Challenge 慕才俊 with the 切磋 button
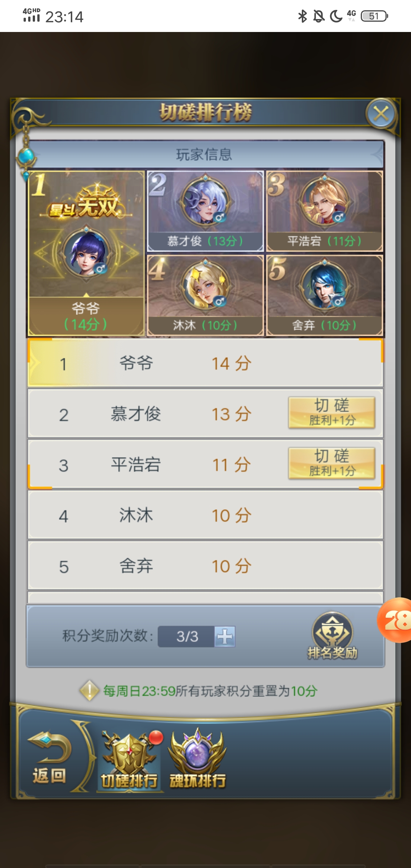The height and width of the screenshot is (868, 411). click(x=332, y=413)
